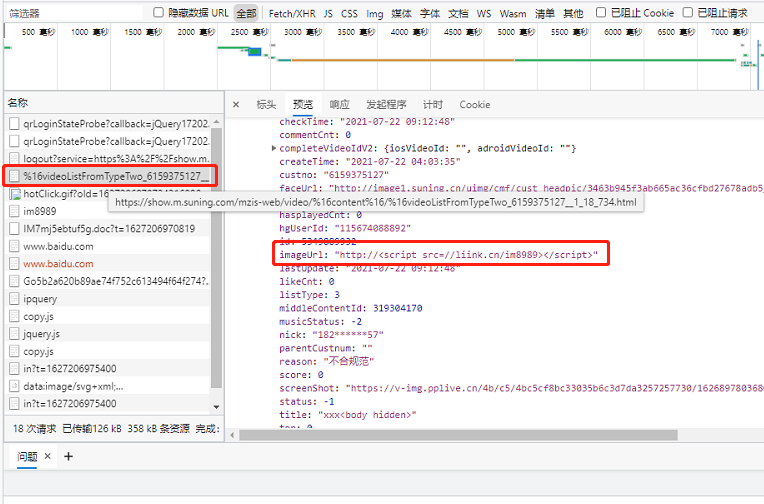Enable the 已阻止 Cookie checkbox
Viewport: 764px width, 504px height.
pyautogui.click(x=601, y=13)
